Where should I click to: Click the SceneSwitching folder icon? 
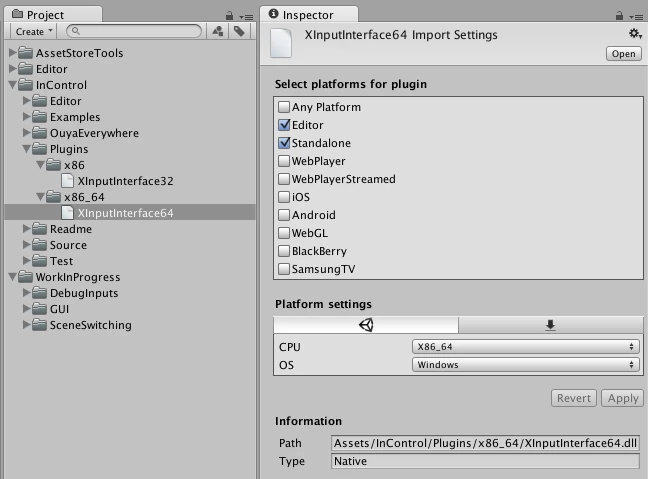click(x=40, y=324)
